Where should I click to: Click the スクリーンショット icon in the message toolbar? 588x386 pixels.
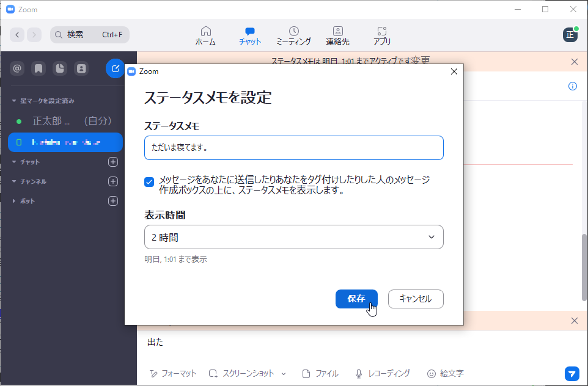coord(213,373)
